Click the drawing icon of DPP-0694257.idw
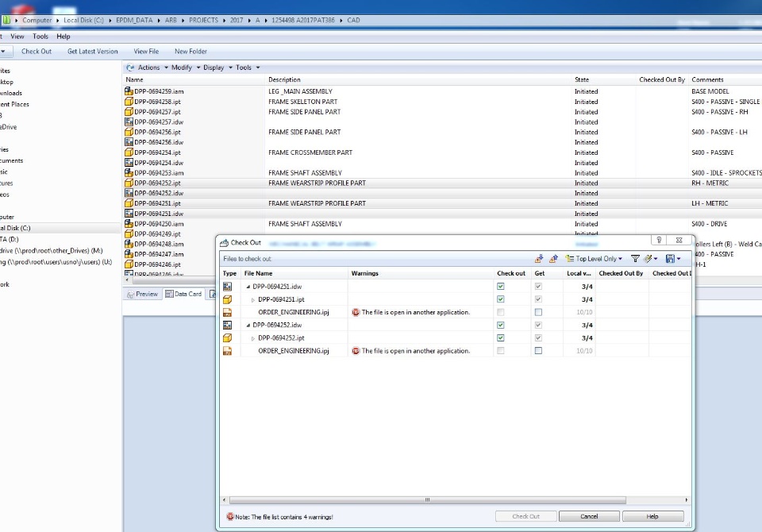This screenshot has height=532, width=762. tap(129, 121)
